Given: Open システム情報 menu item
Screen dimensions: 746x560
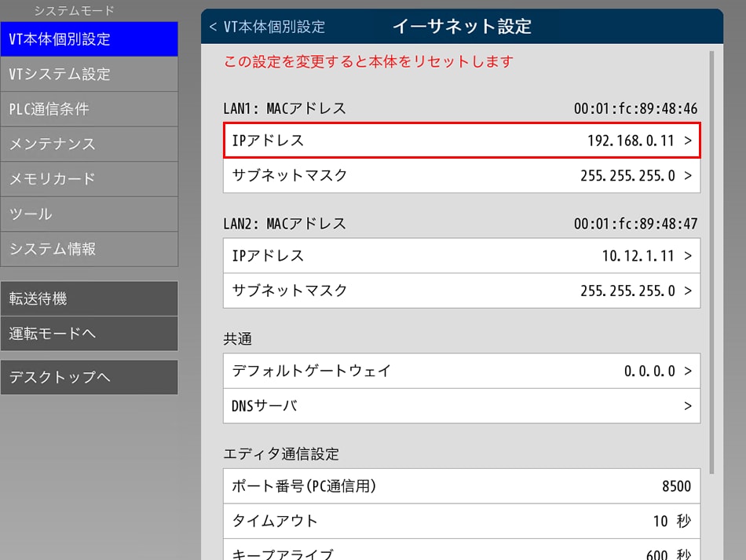Looking at the screenshot, I should (89, 249).
